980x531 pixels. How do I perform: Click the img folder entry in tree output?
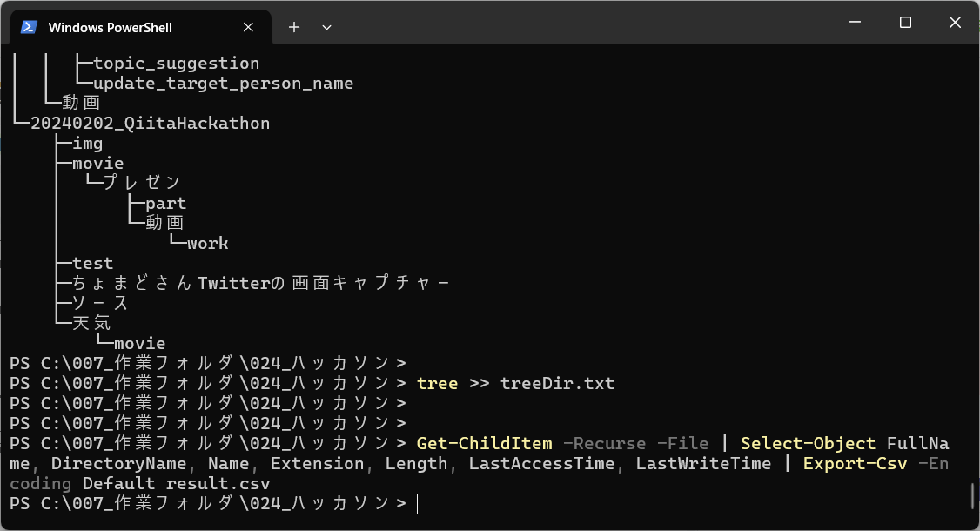click(87, 143)
